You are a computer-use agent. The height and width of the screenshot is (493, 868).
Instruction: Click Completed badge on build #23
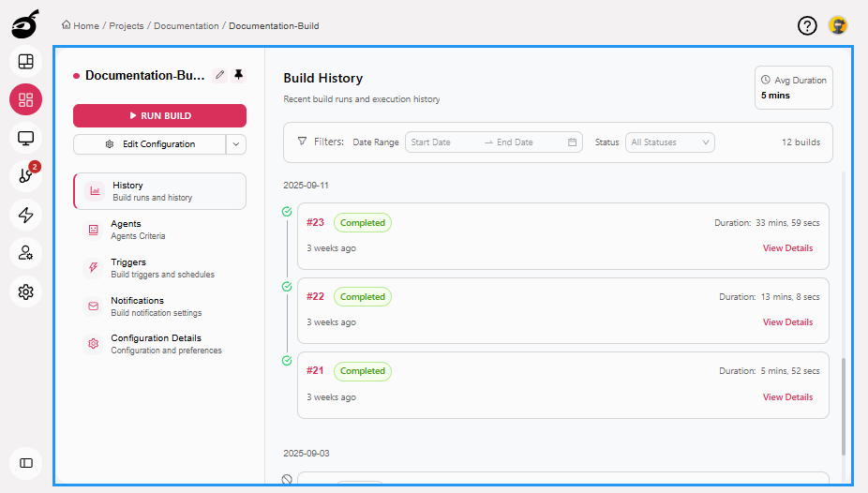[x=363, y=222]
